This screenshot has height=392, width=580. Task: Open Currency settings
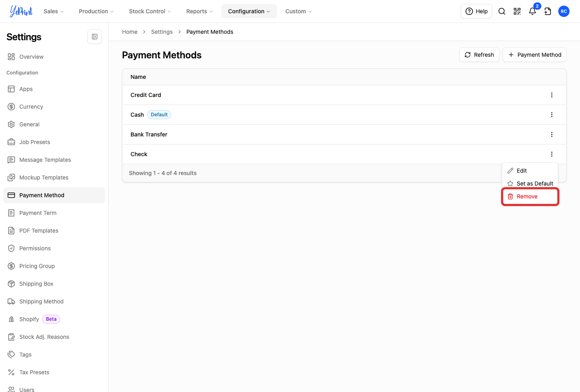point(54,107)
